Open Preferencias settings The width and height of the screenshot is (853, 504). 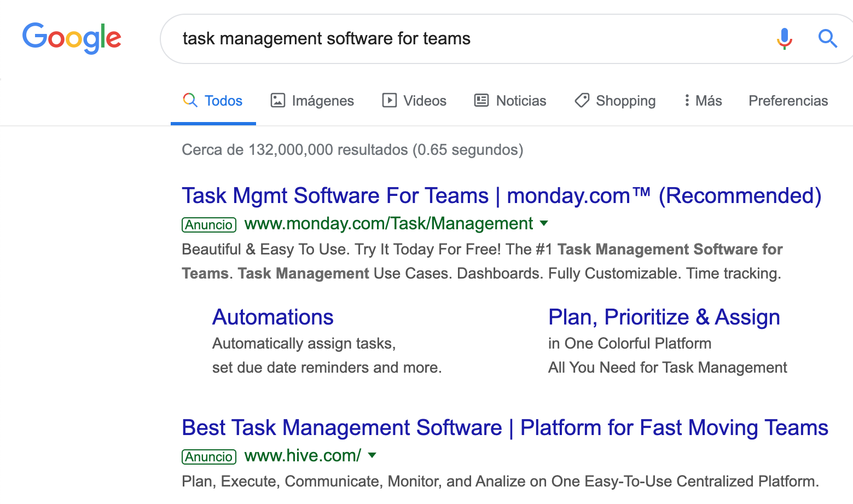click(x=788, y=101)
